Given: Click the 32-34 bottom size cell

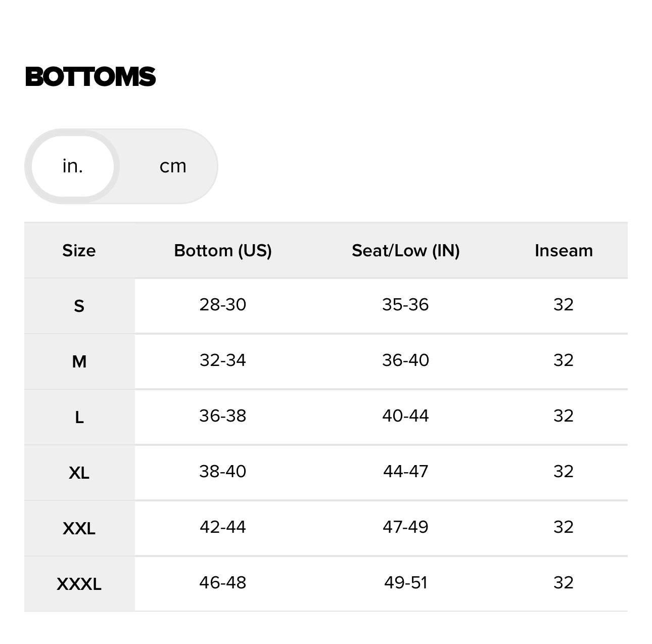Looking at the screenshot, I should pos(223,360).
